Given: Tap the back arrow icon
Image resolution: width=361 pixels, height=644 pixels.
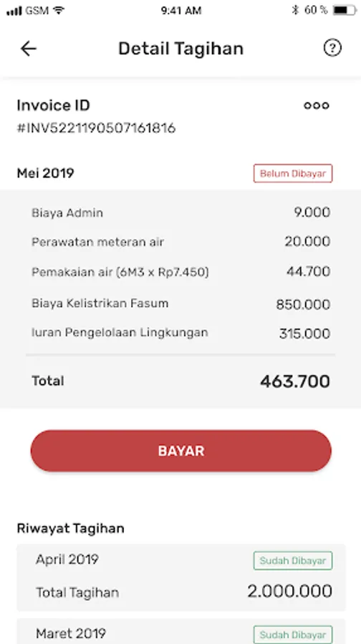Looking at the screenshot, I should pos(29,49).
